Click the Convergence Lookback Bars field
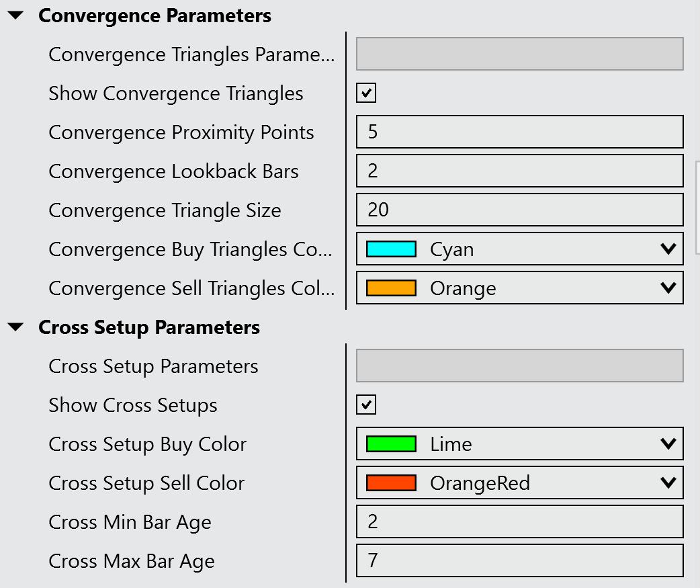This screenshot has width=700, height=588. pos(519,171)
